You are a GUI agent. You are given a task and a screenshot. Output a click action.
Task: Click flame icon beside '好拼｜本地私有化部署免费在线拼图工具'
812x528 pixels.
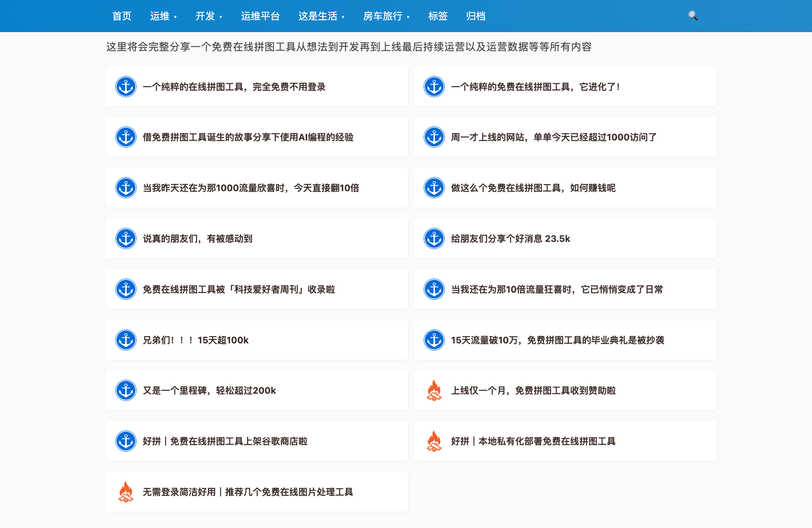tap(434, 441)
